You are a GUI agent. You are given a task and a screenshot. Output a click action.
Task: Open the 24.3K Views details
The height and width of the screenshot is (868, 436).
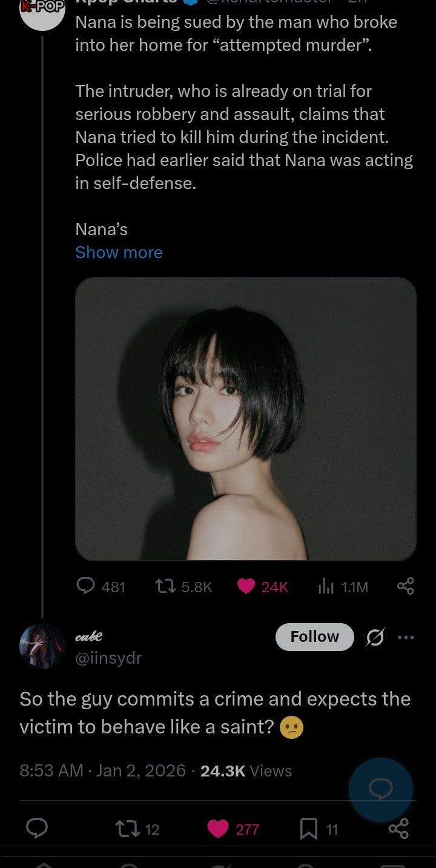(x=246, y=770)
